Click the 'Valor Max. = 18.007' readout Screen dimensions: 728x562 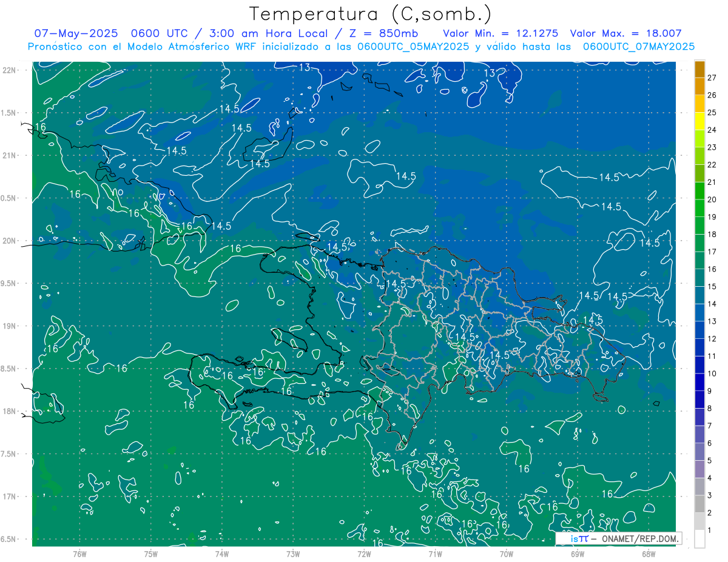626,33
